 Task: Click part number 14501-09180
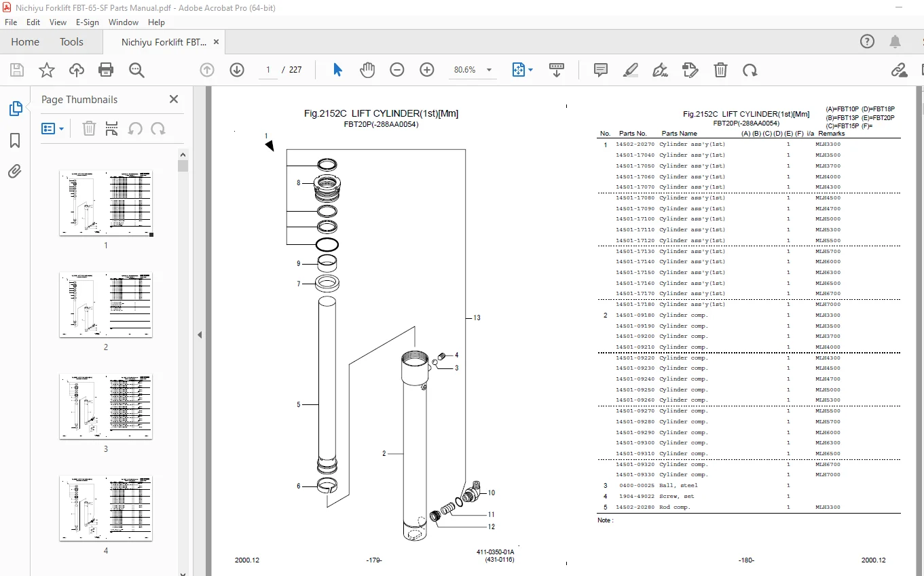click(635, 315)
